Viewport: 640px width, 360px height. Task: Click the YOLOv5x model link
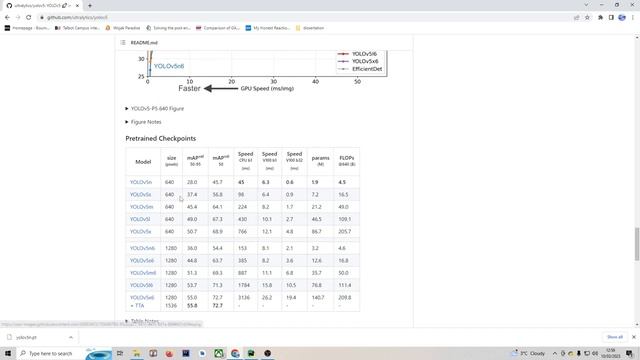click(x=140, y=231)
